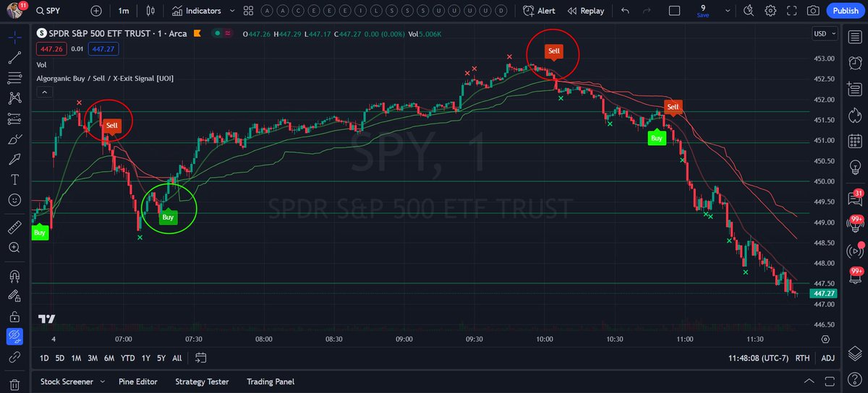
Task: Select the crosshair cursor tool
Action: pos(14,36)
